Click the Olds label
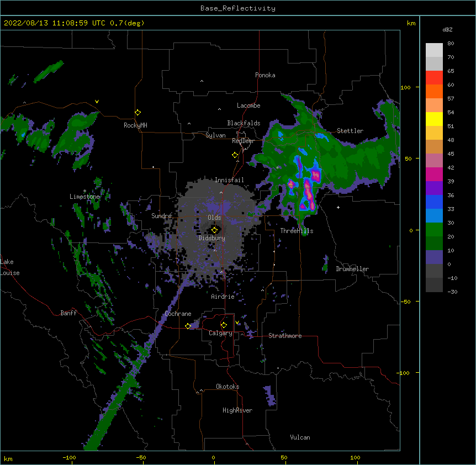Image resolution: width=476 pixels, height=465 pixels. coord(214,218)
